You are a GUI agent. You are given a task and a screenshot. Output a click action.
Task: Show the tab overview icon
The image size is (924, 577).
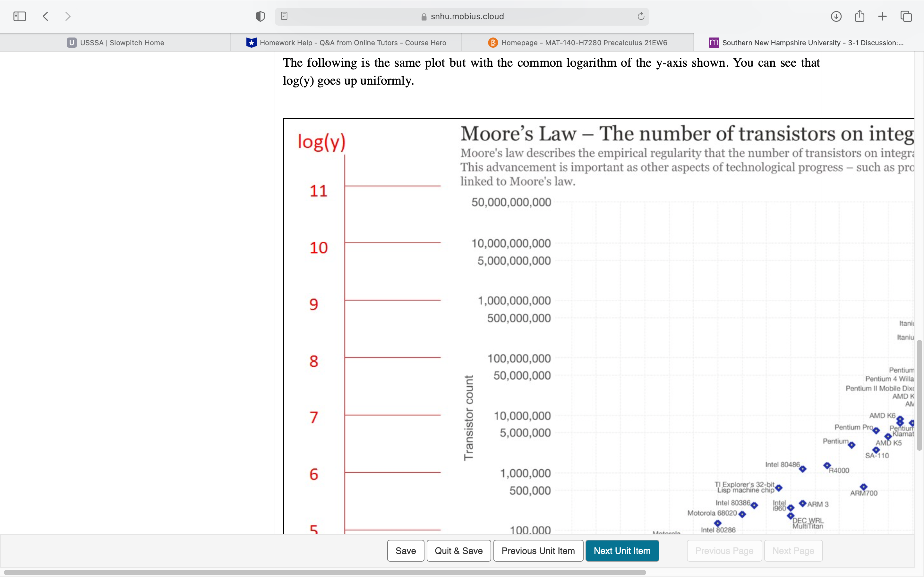(906, 16)
